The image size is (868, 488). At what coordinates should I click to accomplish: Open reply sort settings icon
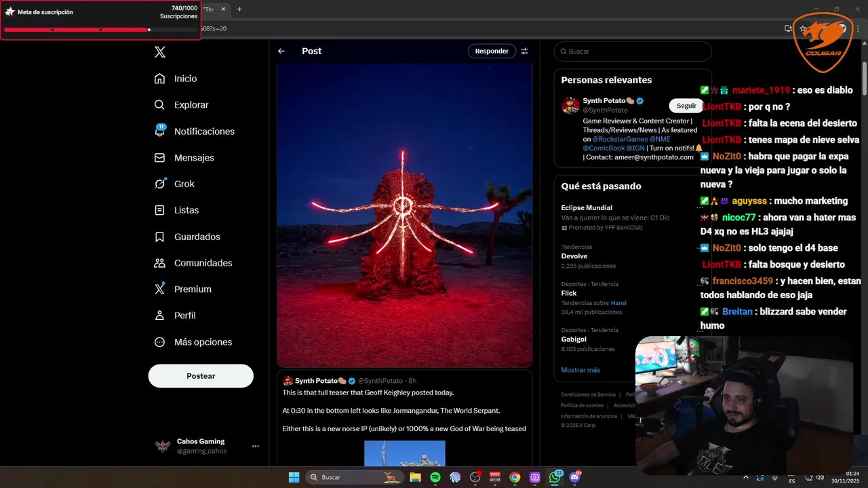(x=524, y=51)
